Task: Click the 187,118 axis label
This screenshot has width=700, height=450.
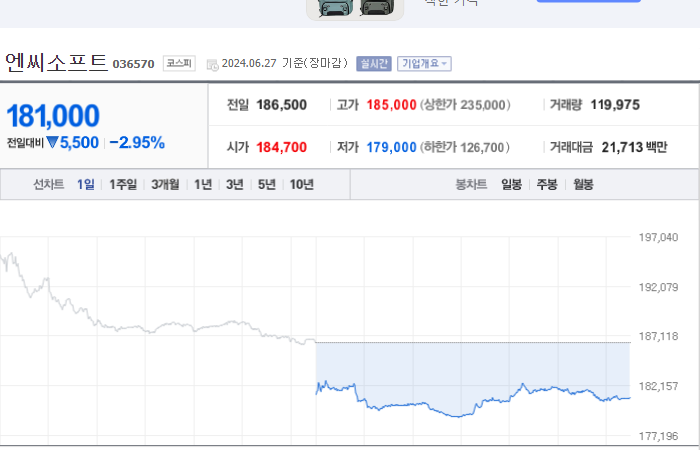Action: [658, 336]
